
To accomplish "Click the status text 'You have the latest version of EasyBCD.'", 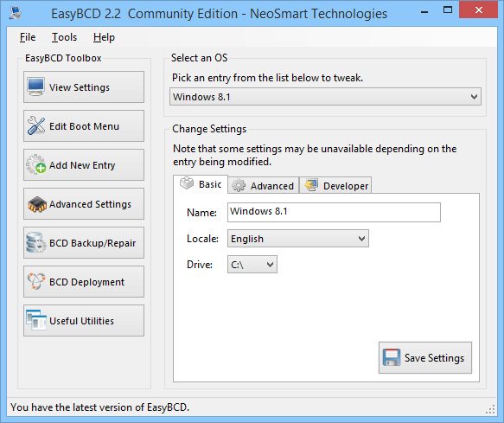I will tap(100, 407).
